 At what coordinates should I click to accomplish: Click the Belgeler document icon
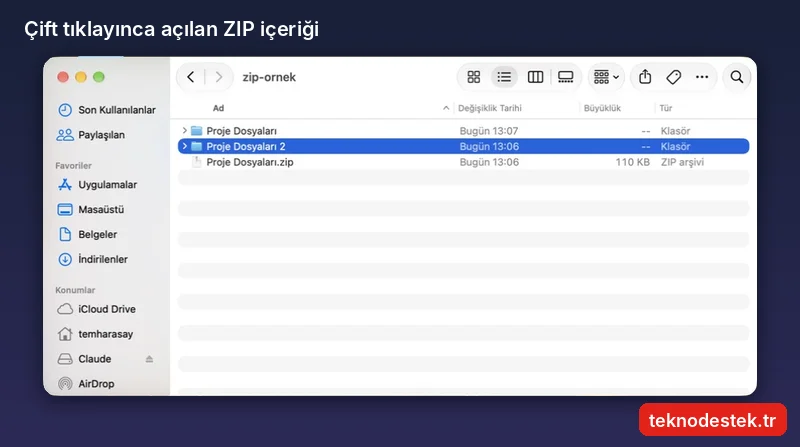click(x=65, y=234)
